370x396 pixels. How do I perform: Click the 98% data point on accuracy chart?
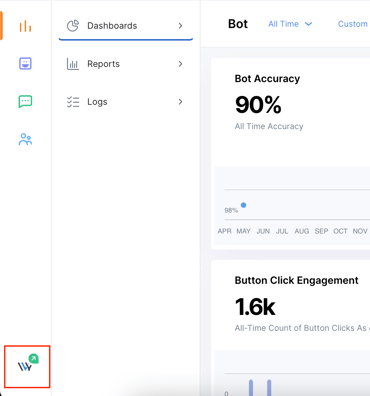click(x=244, y=205)
